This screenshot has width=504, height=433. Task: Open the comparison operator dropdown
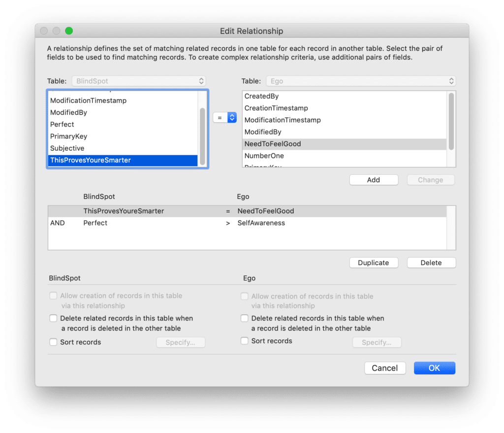[224, 117]
